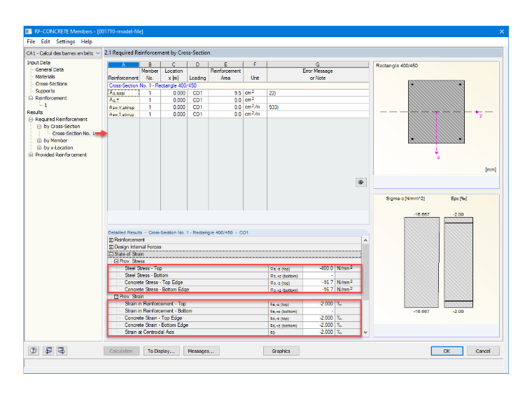Viewport: 532px width, 399px height.
Task: Select the asw,V,stirrup table row
Action: coord(238,107)
